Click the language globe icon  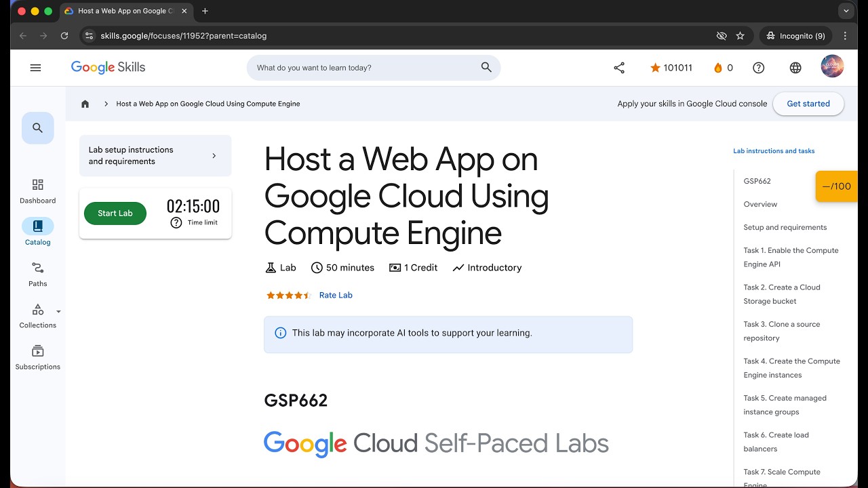795,68
